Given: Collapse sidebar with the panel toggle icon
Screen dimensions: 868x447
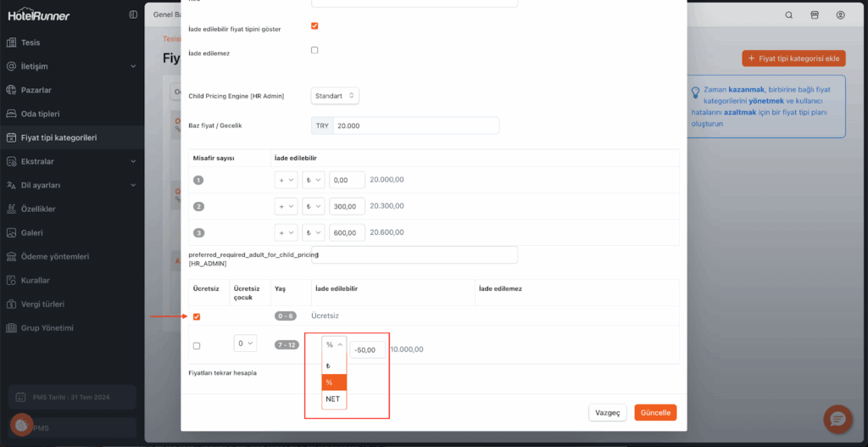Looking at the screenshot, I should tap(133, 15).
